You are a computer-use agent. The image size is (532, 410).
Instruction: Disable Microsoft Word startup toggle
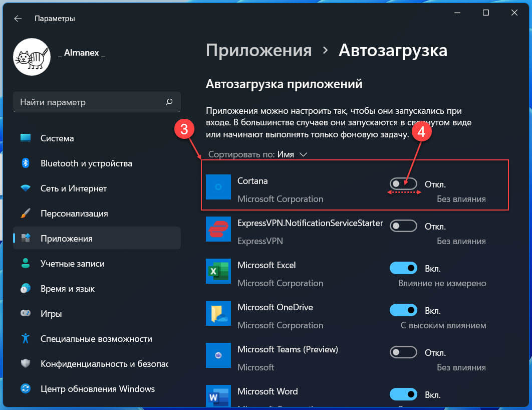(403, 394)
